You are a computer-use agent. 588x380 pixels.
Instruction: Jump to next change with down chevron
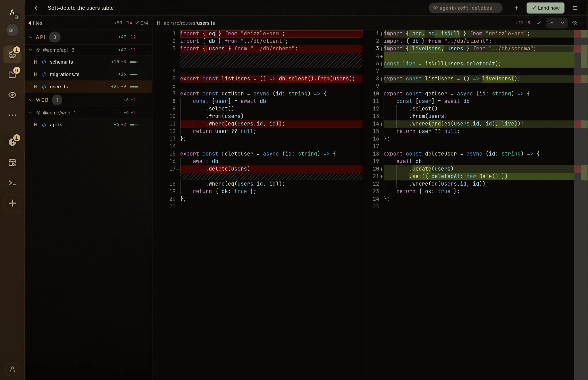click(x=562, y=23)
